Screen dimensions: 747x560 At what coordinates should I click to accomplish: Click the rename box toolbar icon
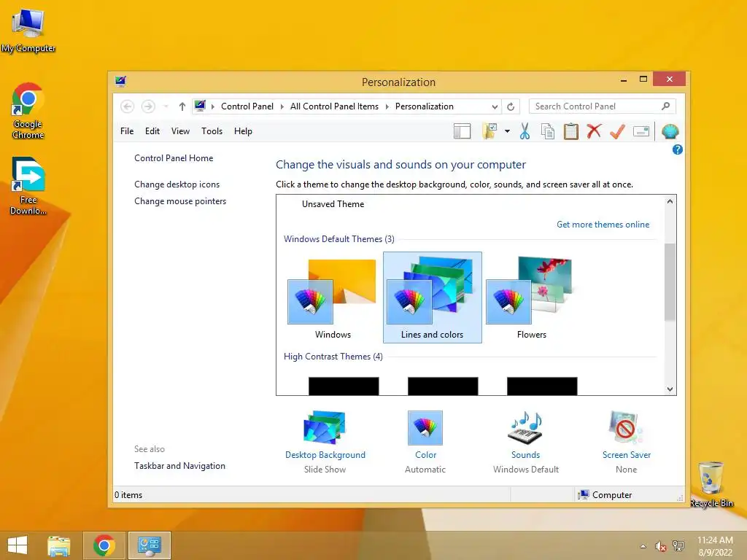641,131
